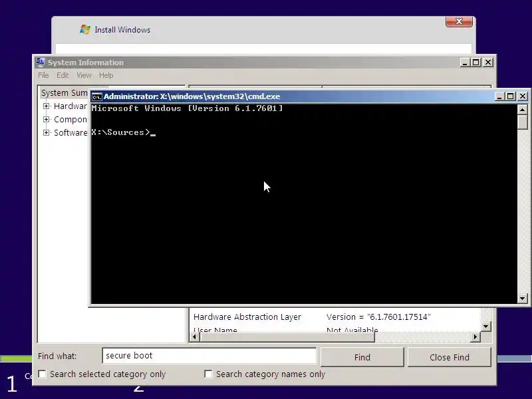532x399 pixels.
Task: Enable Search category names only checkbox
Action: [x=208, y=374]
